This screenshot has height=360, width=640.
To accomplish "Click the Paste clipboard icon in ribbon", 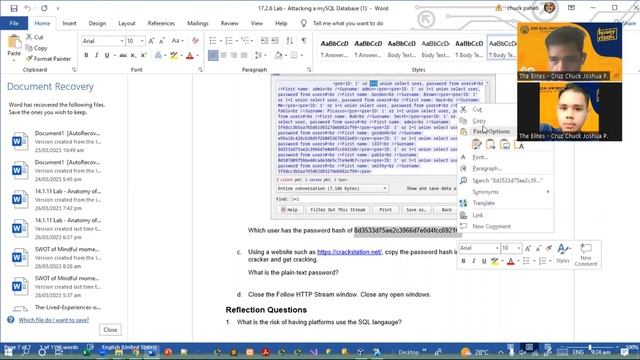I will coord(14,42).
